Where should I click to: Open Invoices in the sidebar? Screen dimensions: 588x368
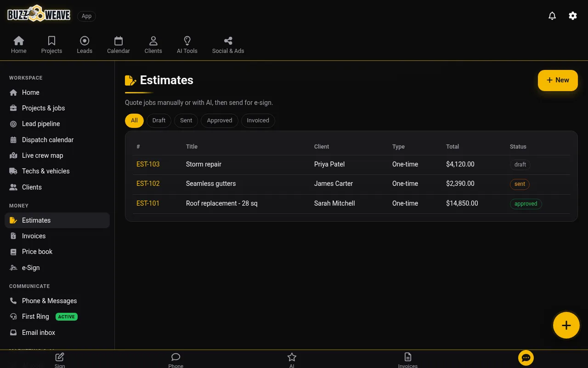coord(57,236)
